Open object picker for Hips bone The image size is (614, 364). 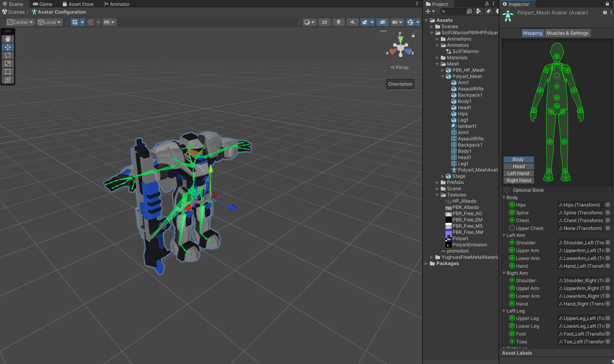[608, 205]
